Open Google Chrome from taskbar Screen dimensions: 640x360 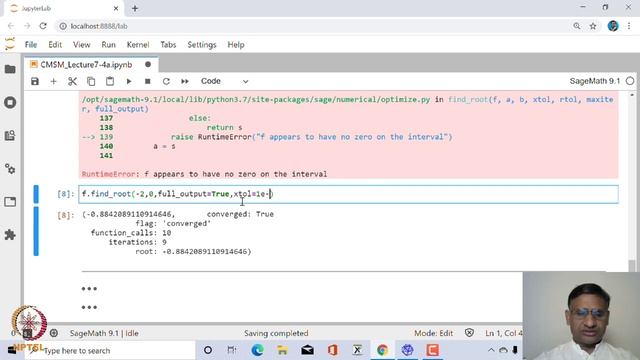[382, 350]
